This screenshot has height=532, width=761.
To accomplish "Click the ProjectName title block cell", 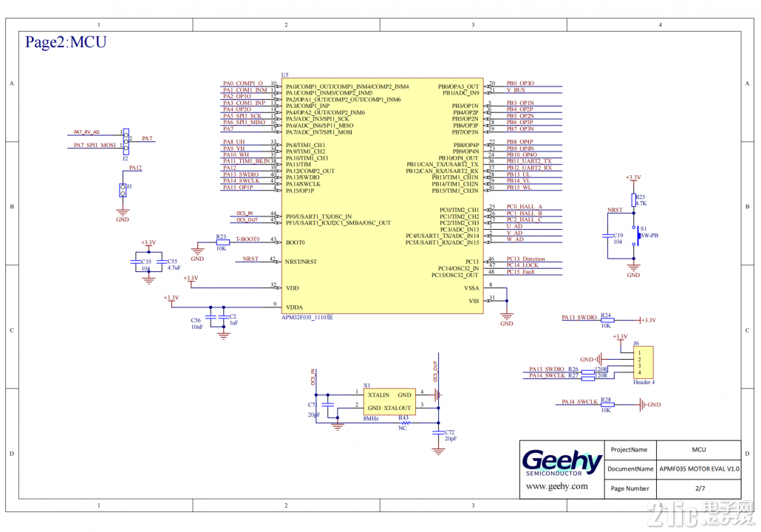I will [x=629, y=449].
